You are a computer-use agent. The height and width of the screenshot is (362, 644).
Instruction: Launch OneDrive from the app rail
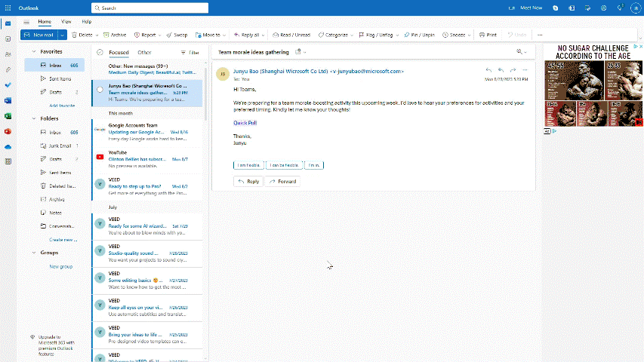click(8, 147)
